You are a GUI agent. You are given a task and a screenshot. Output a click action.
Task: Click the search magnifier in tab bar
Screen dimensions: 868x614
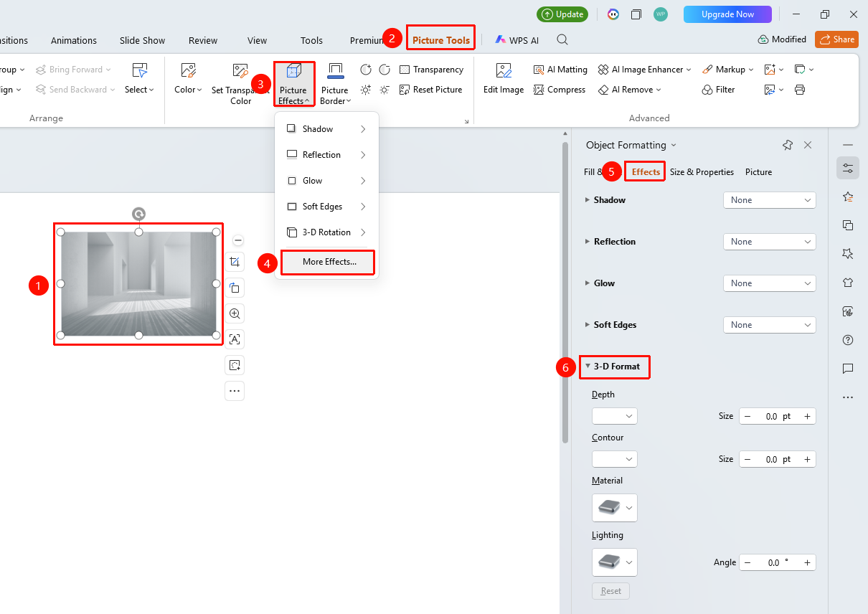[x=562, y=39]
